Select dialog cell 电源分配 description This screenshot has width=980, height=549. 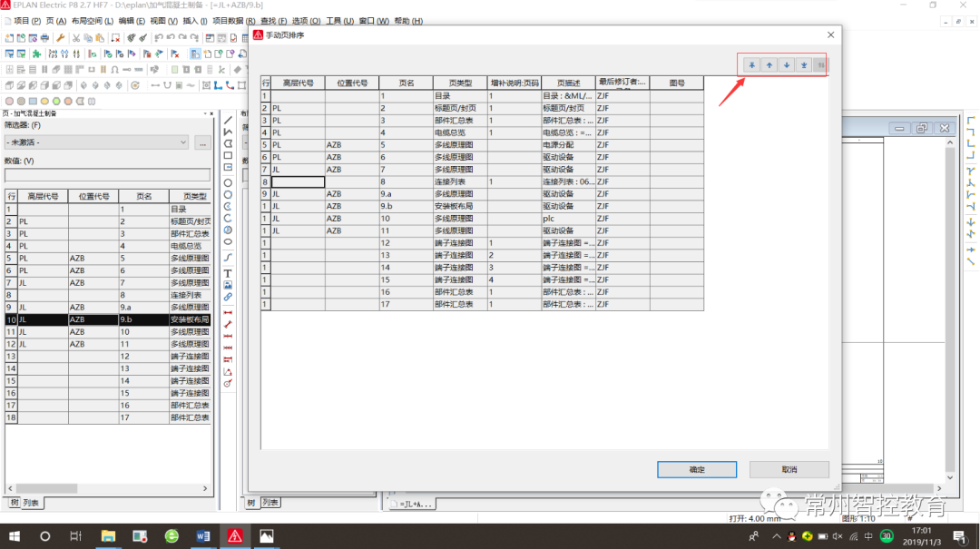(x=568, y=145)
